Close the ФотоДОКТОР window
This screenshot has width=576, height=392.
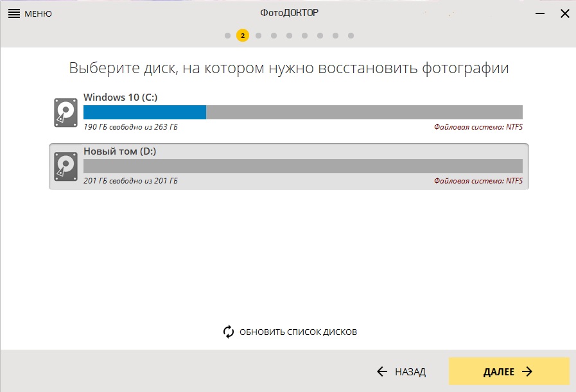point(565,13)
